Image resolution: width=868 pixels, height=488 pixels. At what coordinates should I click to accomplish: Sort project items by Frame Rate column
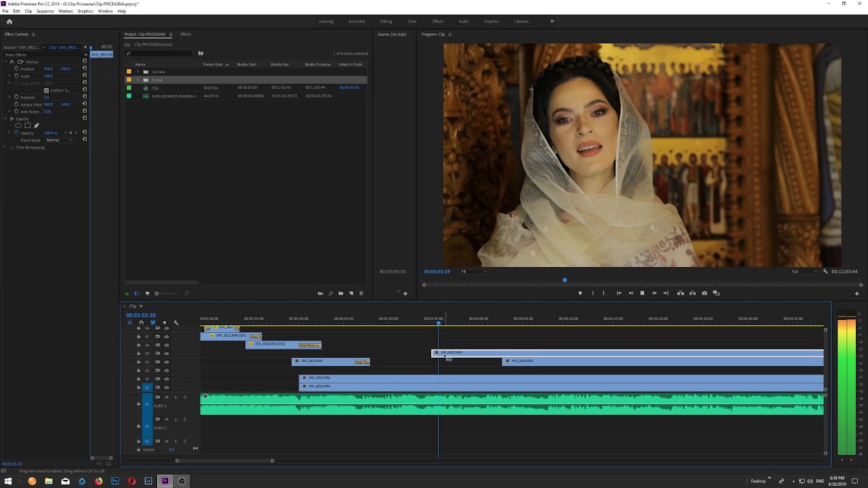point(213,64)
